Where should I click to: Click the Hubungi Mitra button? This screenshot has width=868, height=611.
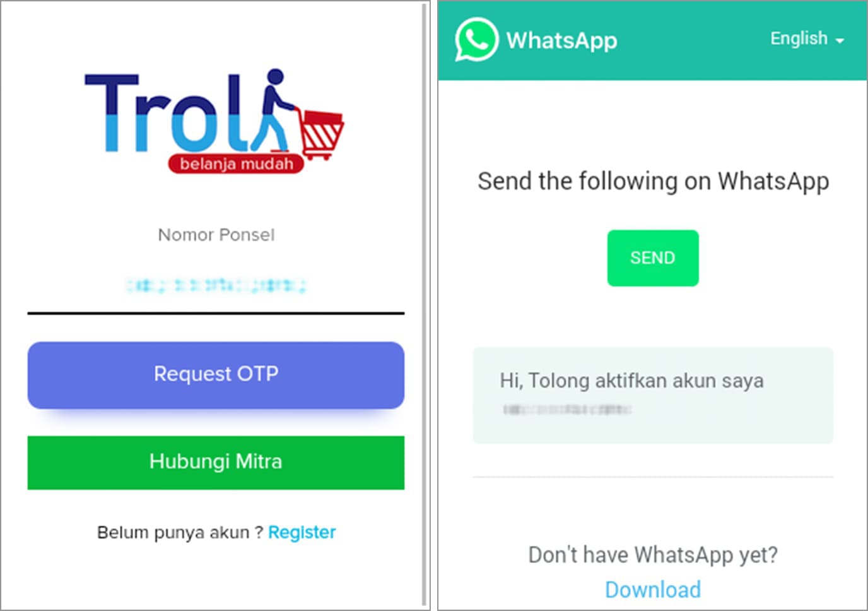coord(216,462)
